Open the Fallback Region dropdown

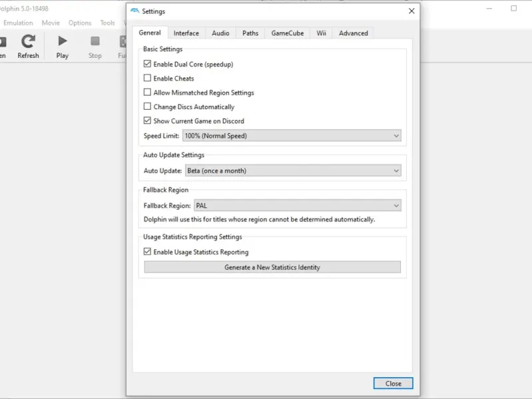pos(297,205)
